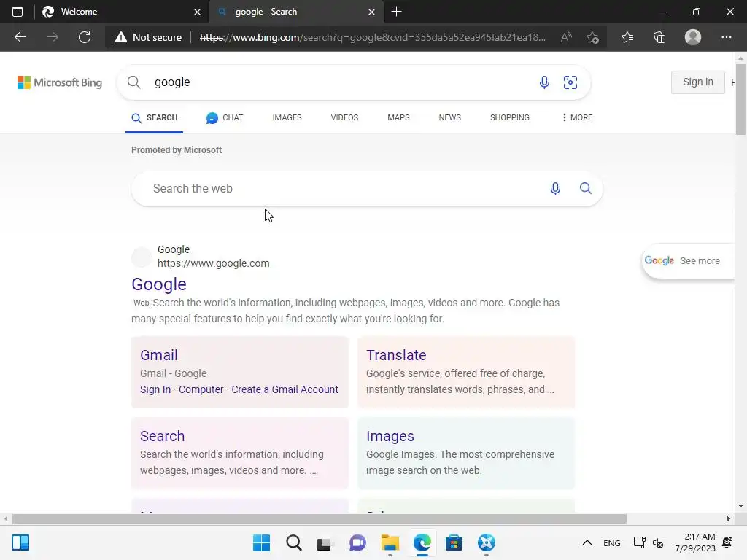Select the SEARCH results tab
This screenshot has width=747, height=560.
[155, 117]
